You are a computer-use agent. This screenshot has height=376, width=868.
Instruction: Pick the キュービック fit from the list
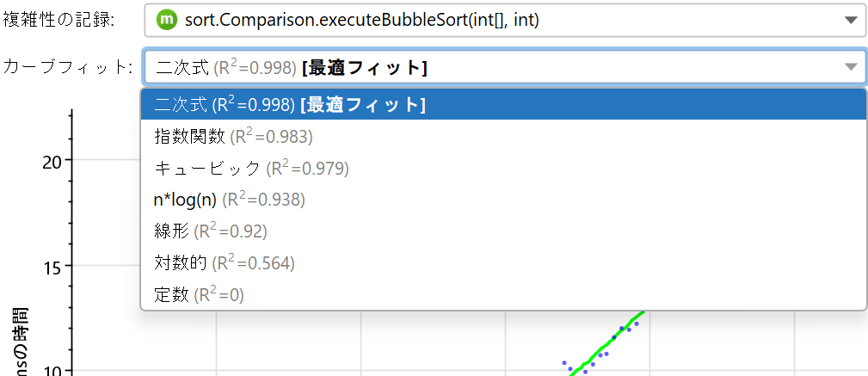tap(251, 168)
